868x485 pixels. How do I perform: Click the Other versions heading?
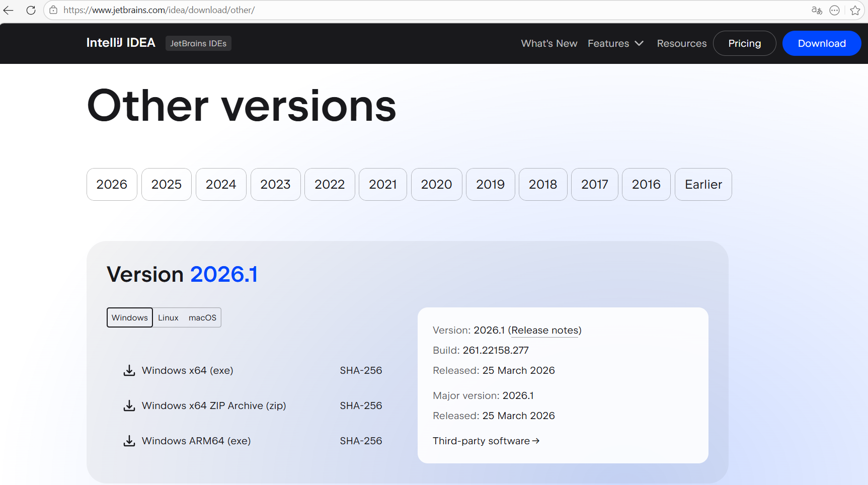(242, 106)
